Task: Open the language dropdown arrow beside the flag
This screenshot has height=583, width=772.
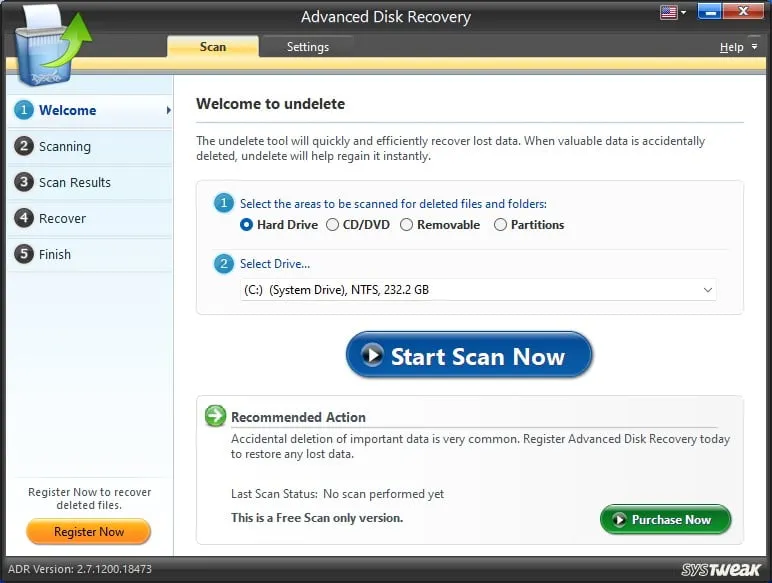Action: click(683, 12)
